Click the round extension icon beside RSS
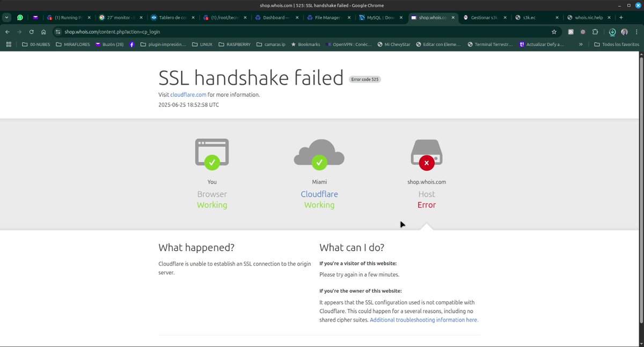 point(583,32)
